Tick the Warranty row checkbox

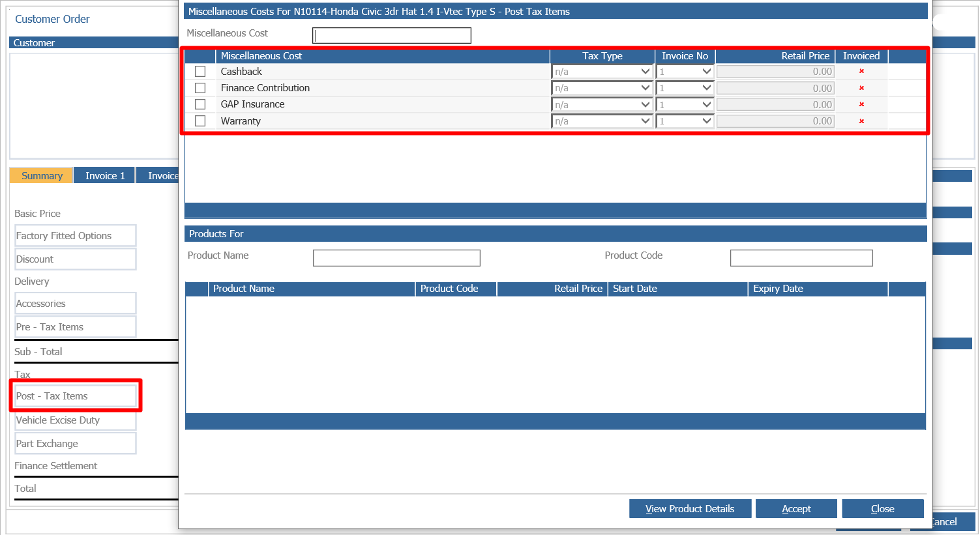click(x=200, y=121)
